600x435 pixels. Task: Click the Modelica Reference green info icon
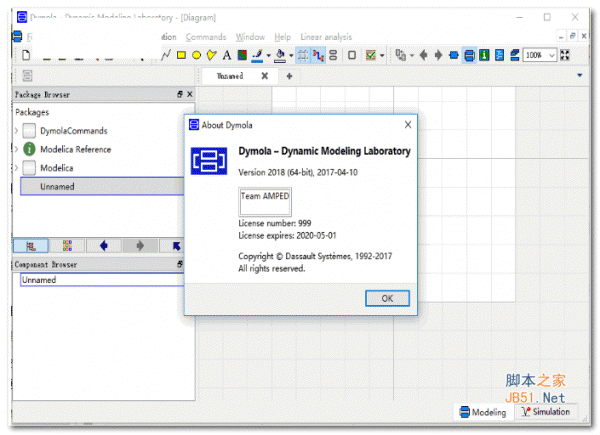click(30, 149)
